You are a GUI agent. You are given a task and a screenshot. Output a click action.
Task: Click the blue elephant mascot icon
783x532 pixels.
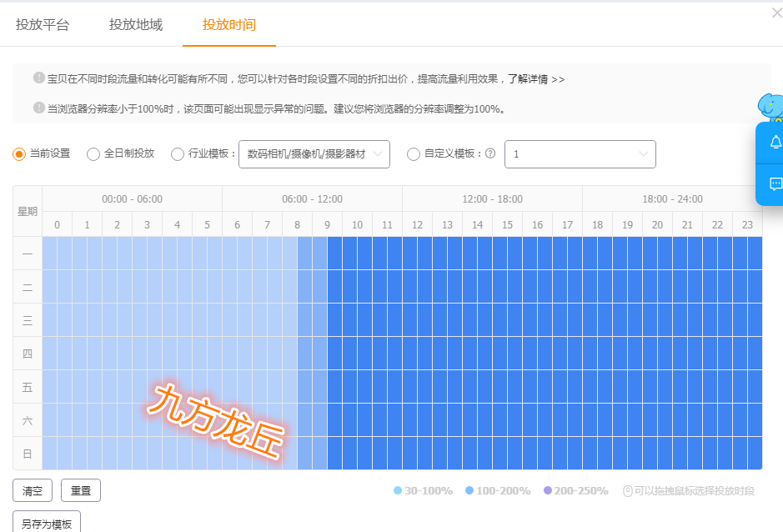[770, 106]
